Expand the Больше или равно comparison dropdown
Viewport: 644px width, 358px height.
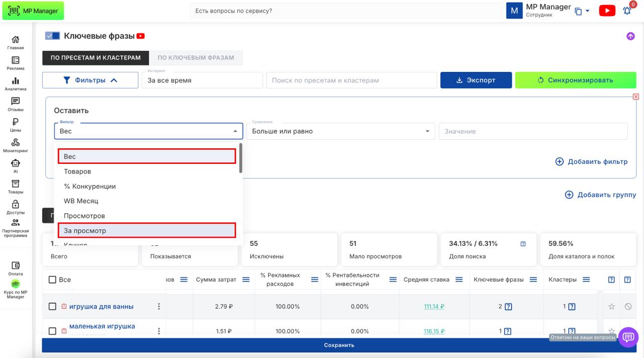click(340, 131)
